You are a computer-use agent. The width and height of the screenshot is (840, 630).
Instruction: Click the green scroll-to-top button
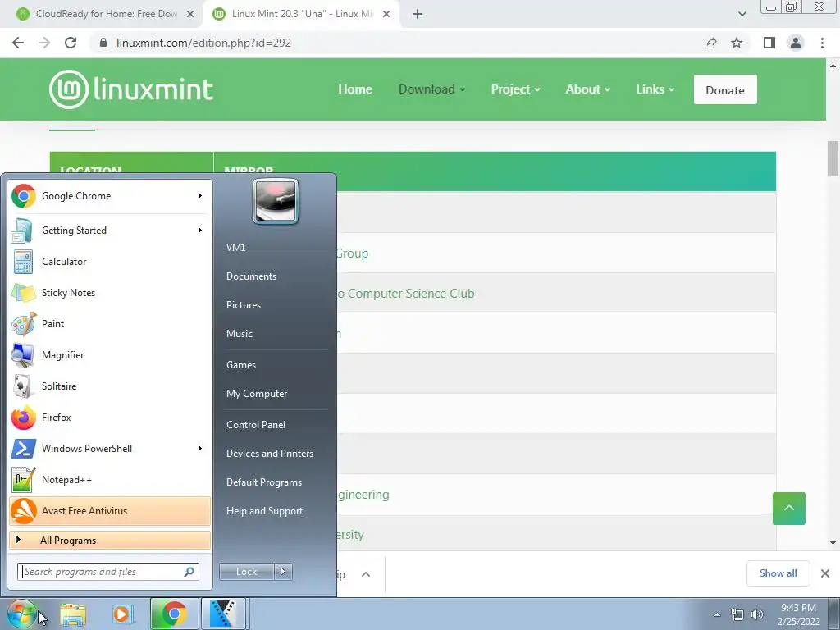[x=789, y=509]
